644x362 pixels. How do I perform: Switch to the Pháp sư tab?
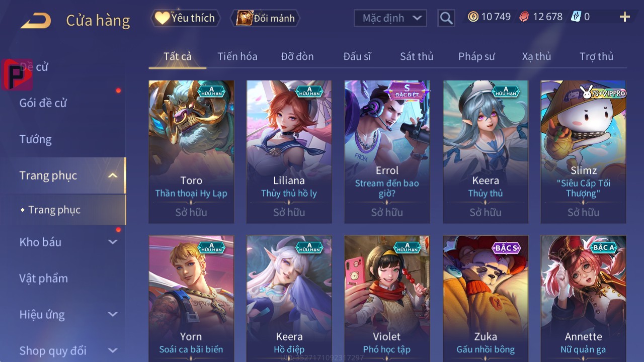[x=476, y=56]
